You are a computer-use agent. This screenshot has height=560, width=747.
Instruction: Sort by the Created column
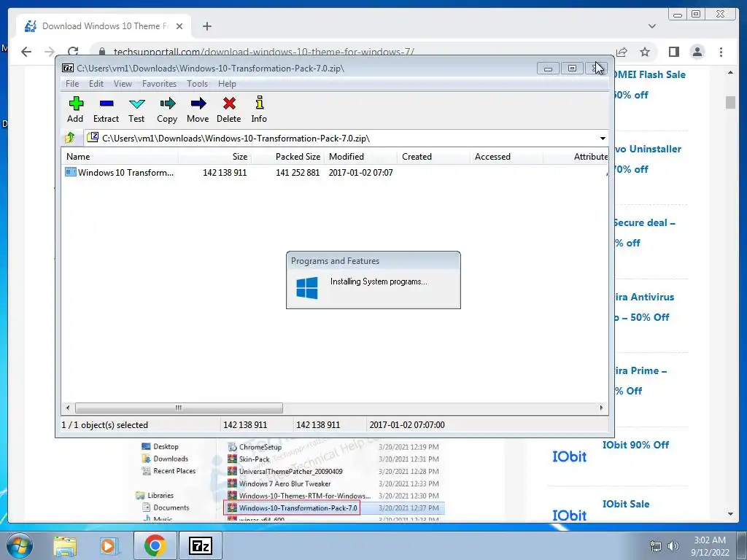pyautogui.click(x=433, y=157)
